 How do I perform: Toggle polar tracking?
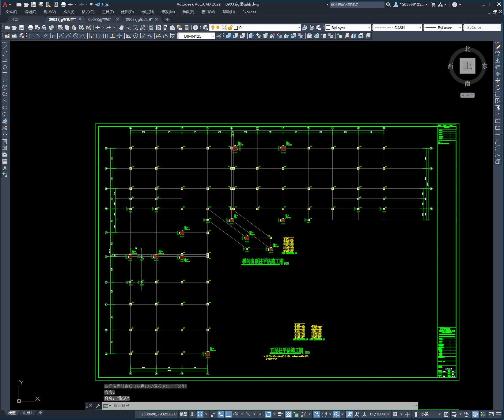tap(236, 414)
